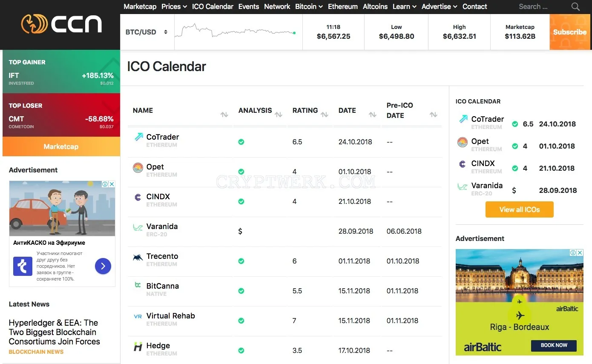Click CINDX logo in the sidebar ICO Calendar

pos(463,164)
